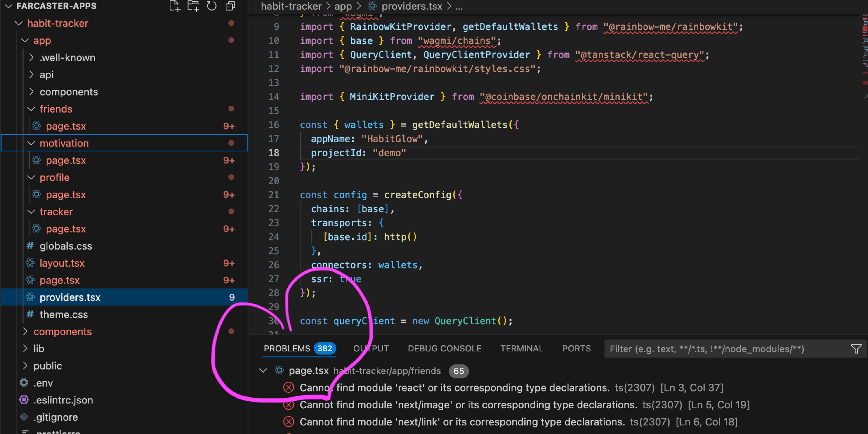
Task: Refresh the explorer with the refresh icon
Action: [x=212, y=6]
